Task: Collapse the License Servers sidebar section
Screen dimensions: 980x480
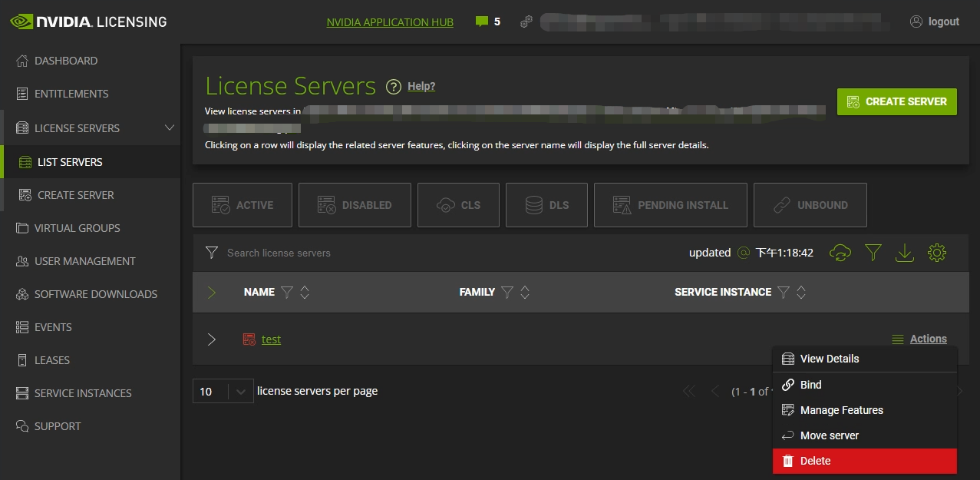Action: [x=170, y=128]
